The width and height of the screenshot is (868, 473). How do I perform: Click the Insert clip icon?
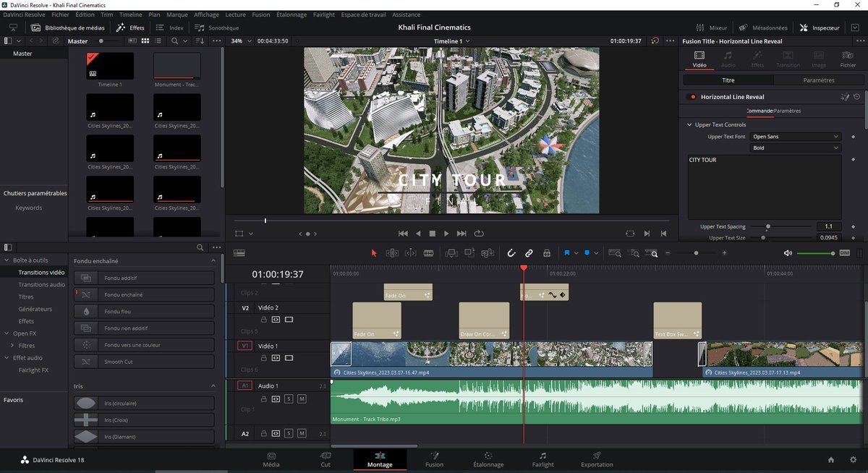pyautogui.click(x=452, y=253)
